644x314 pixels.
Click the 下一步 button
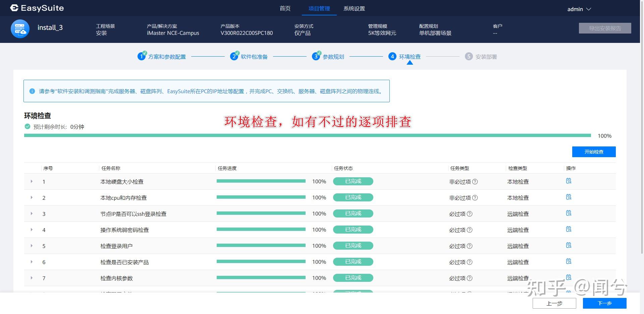605,303
